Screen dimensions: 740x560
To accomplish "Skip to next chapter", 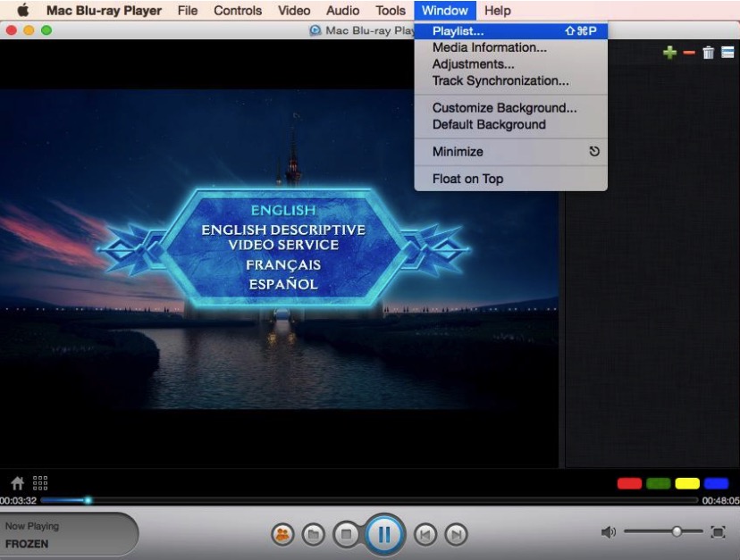I will pos(457,534).
